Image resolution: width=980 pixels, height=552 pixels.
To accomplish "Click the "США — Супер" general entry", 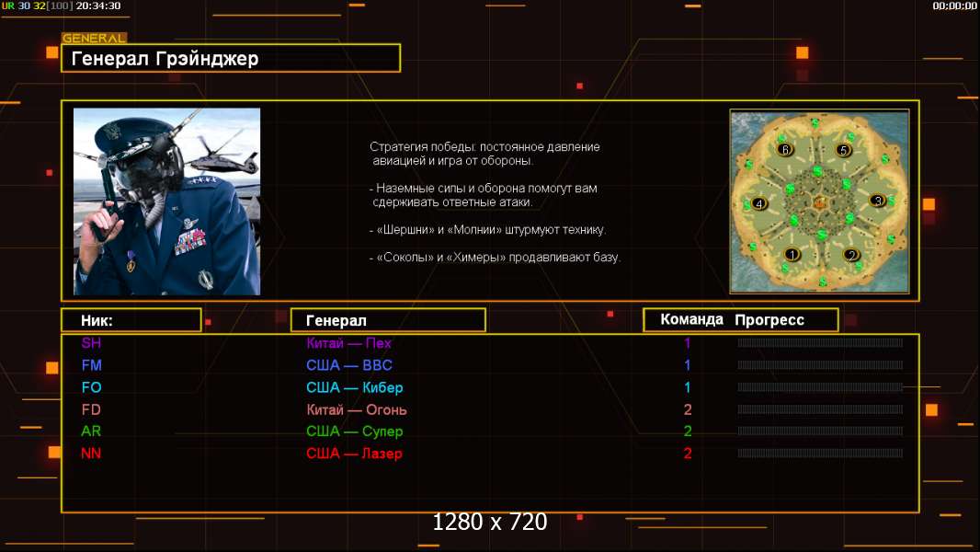I will [354, 431].
